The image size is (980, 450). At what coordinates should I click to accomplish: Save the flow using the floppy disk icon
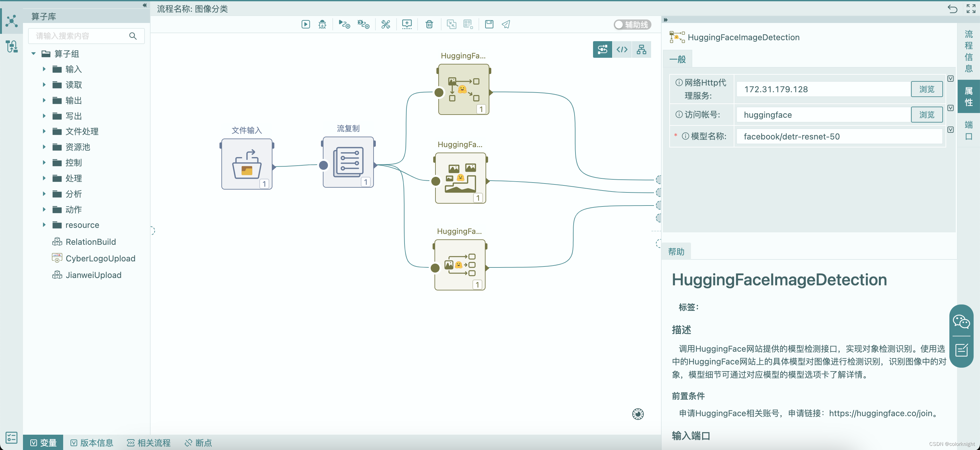click(489, 24)
